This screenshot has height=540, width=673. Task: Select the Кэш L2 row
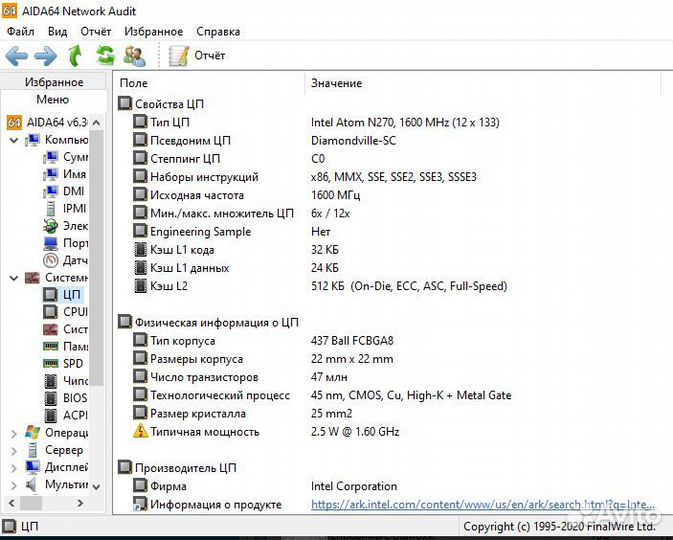click(320, 286)
